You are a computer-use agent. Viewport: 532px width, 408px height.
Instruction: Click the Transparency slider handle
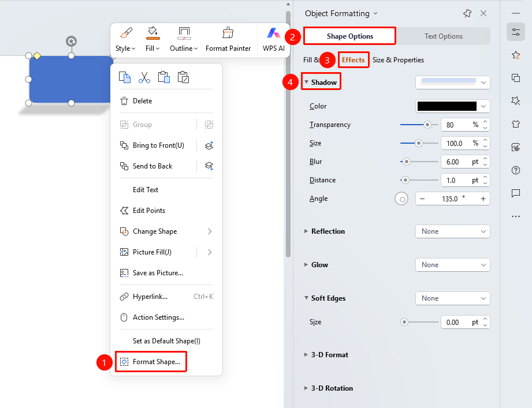point(427,125)
